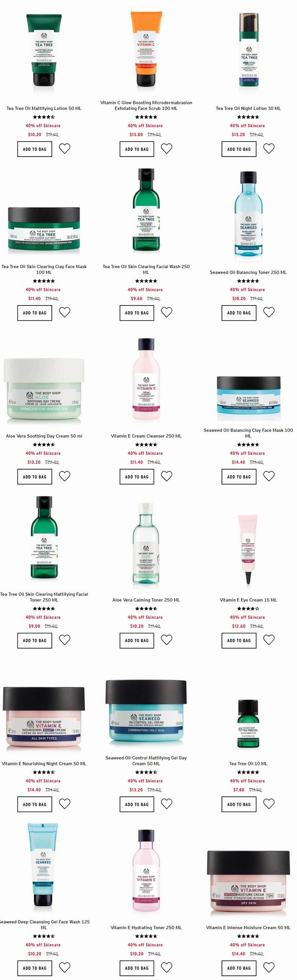Add Seaweed Clay Face Mask to bag
Viewport: 297px width, 980px height.
click(239, 477)
